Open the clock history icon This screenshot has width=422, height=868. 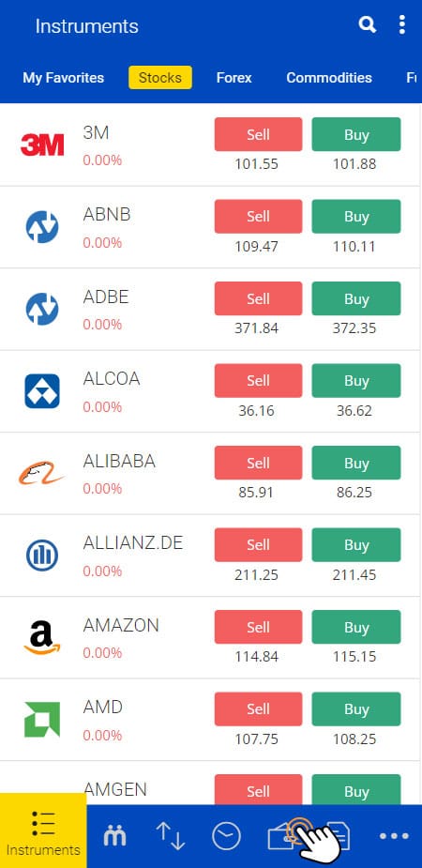[x=226, y=835]
